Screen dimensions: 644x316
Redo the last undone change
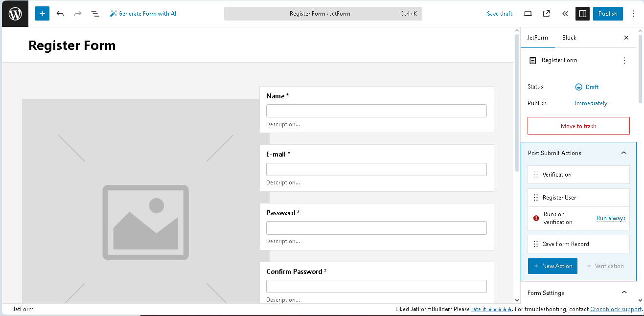(x=77, y=13)
